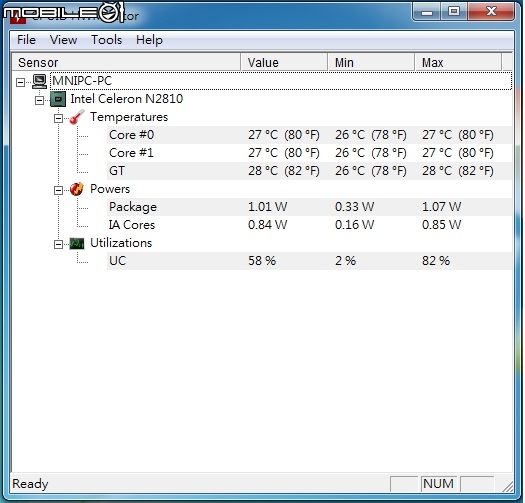The image size is (525, 503).
Task: Open the View menu
Action: [63, 40]
